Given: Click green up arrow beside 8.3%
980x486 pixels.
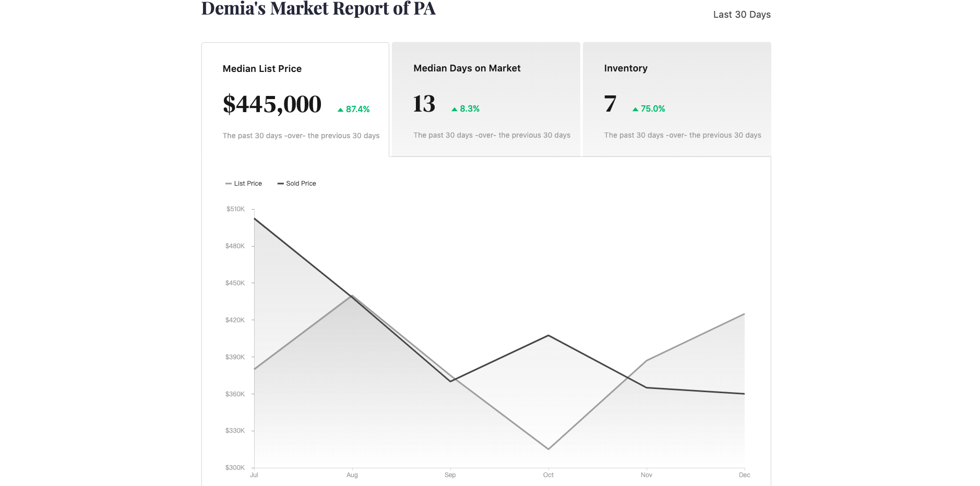Looking at the screenshot, I should click(x=455, y=109).
